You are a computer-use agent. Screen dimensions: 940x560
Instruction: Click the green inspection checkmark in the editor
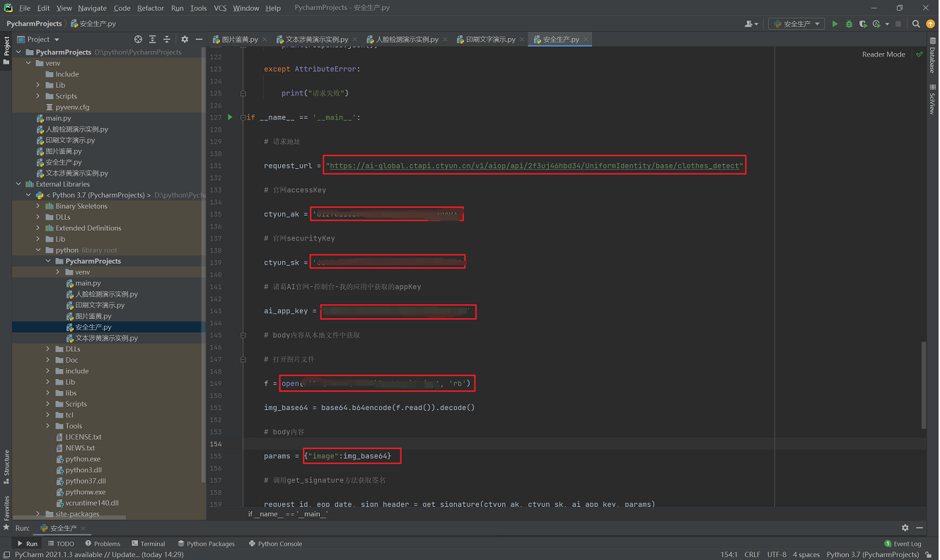click(x=919, y=54)
